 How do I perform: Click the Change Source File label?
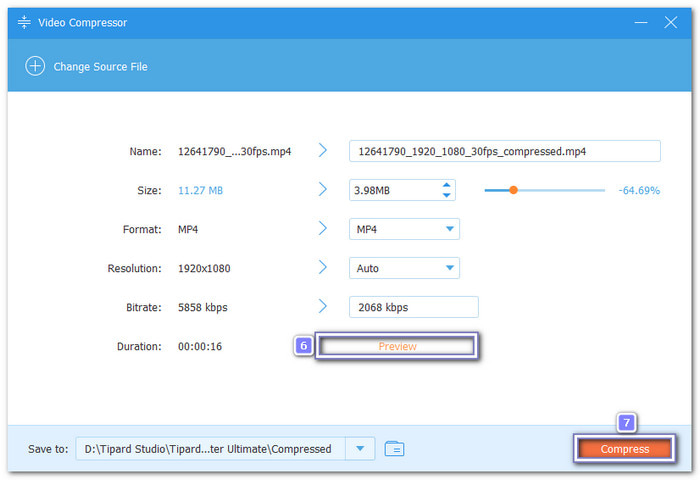tap(100, 67)
